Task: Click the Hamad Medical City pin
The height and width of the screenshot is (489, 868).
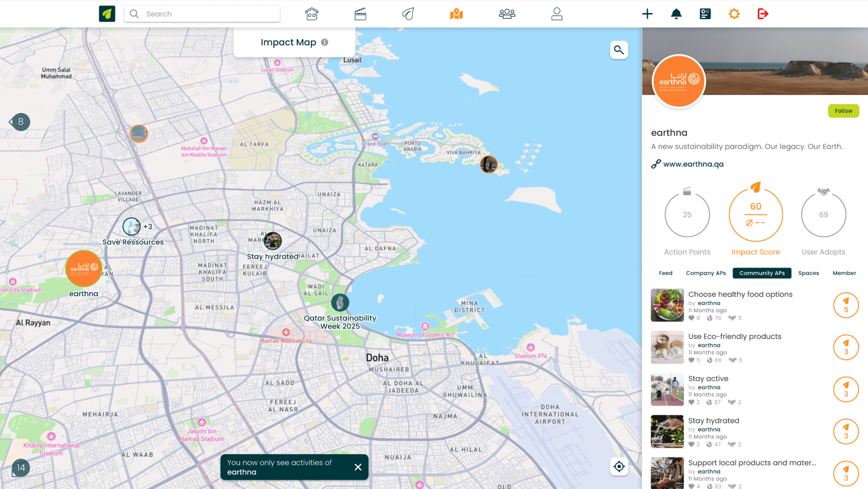Action: [286, 332]
